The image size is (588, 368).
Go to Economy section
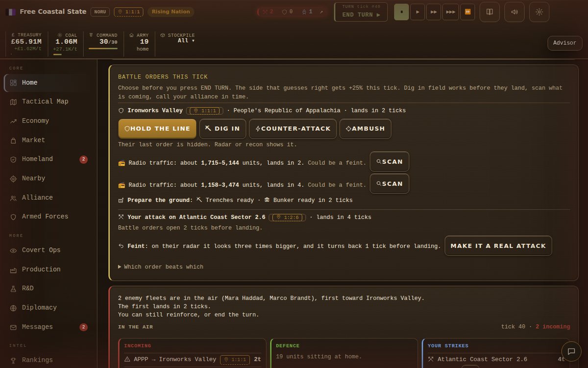tap(49, 121)
